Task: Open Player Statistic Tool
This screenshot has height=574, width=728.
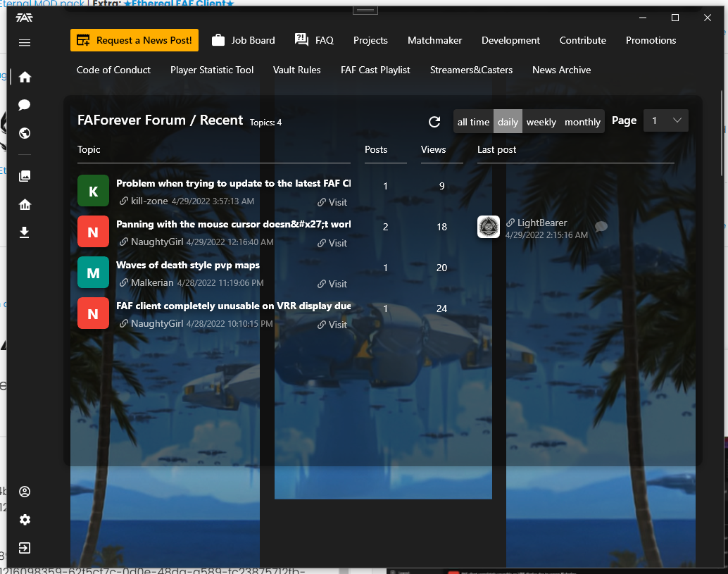Action: 212,70
